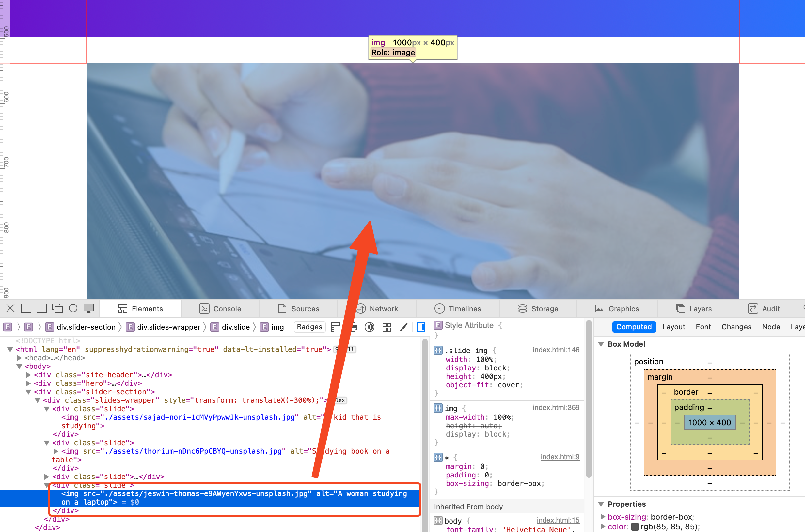Collapse the Box Model section
805x532 pixels.
(x=602, y=344)
